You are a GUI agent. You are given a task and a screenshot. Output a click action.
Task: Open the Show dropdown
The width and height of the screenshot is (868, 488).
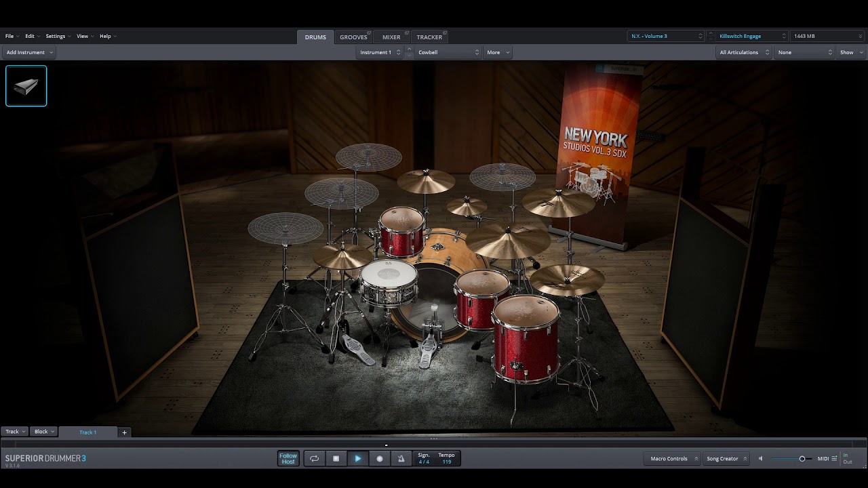click(x=851, y=52)
